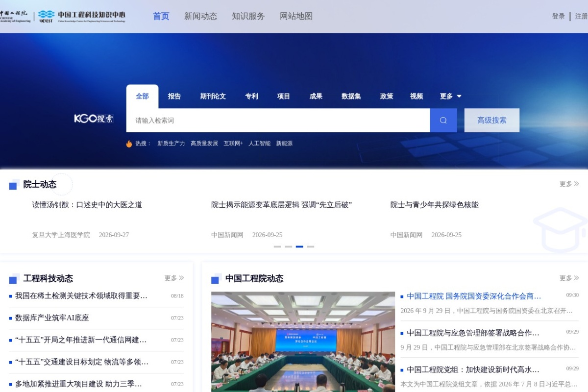The width and height of the screenshot is (588, 392).
Task: Open 更多 in the 中国工程院动态 section
Action: (x=569, y=278)
